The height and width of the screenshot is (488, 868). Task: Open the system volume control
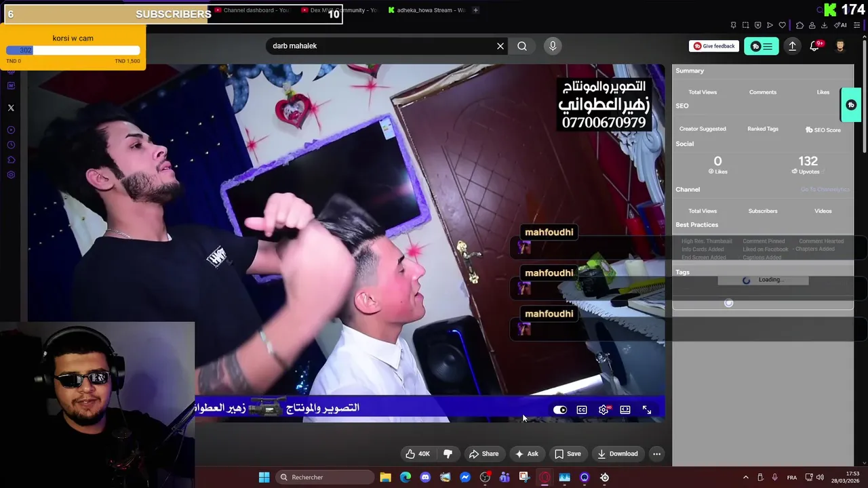click(x=820, y=477)
